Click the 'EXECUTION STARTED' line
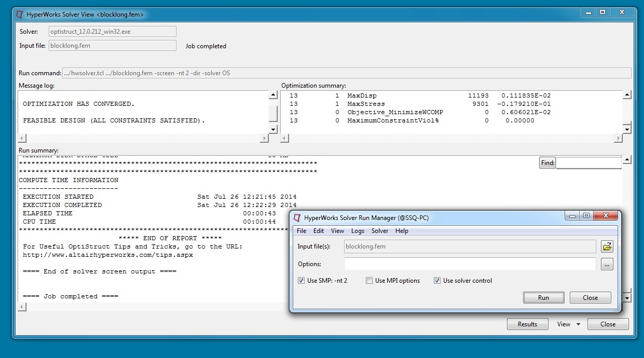 [160, 197]
